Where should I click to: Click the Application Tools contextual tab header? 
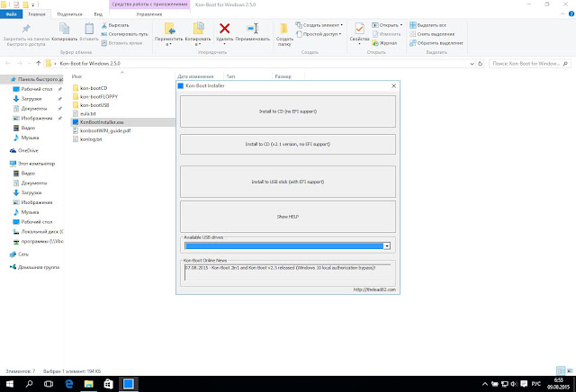(x=150, y=4)
